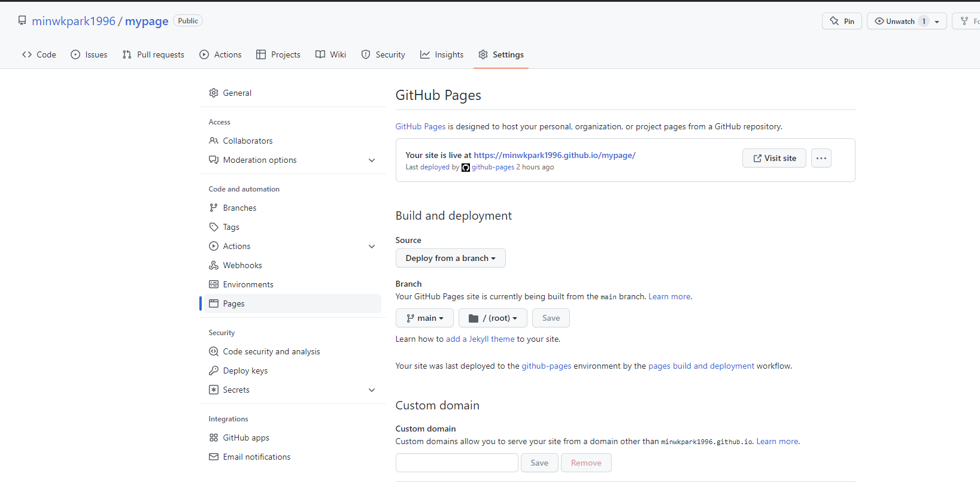Click the 'mypage' repository name link

pyautogui.click(x=147, y=21)
